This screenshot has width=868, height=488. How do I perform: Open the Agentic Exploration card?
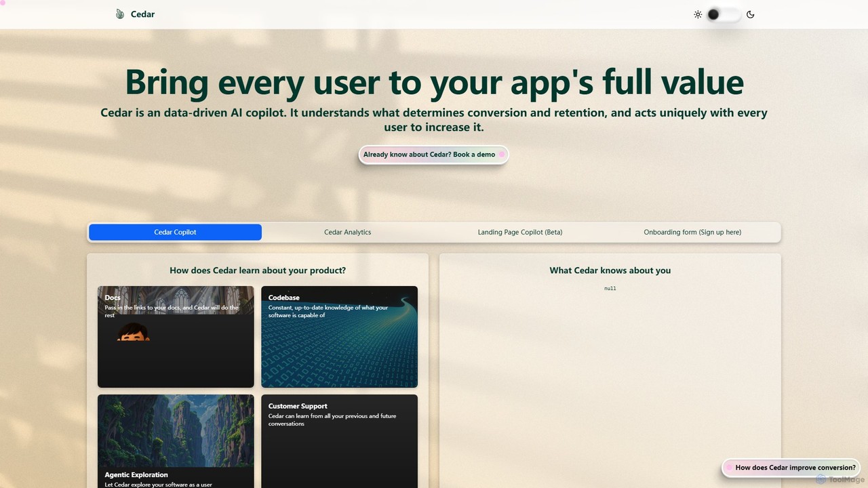pyautogui.click(x=176, y=441)
